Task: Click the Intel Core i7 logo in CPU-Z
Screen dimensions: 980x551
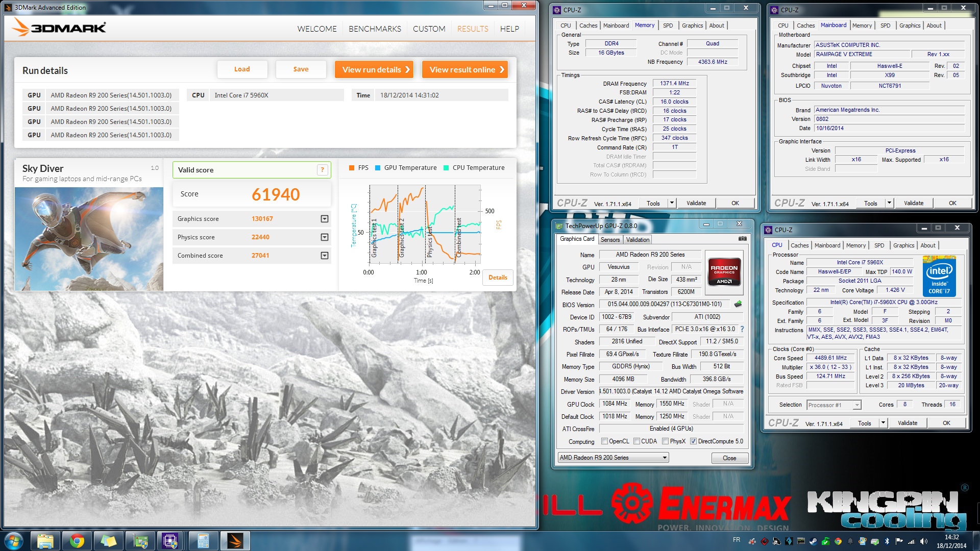Action: tap(939, 277)
